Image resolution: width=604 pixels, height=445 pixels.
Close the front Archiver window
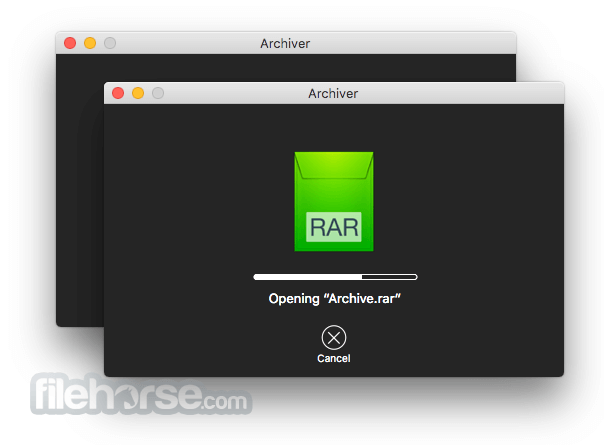point(118,93)
